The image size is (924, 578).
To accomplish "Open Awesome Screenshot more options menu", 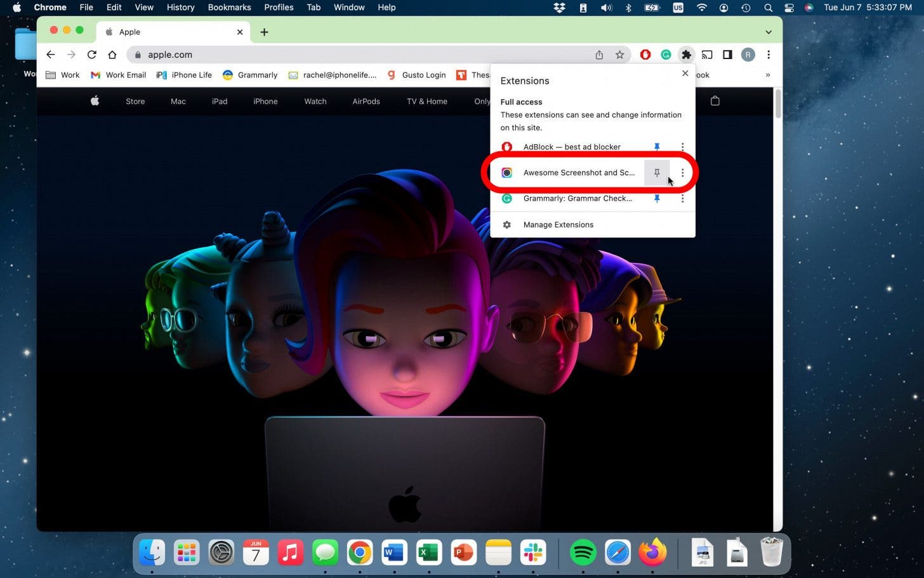I will 682,173.
